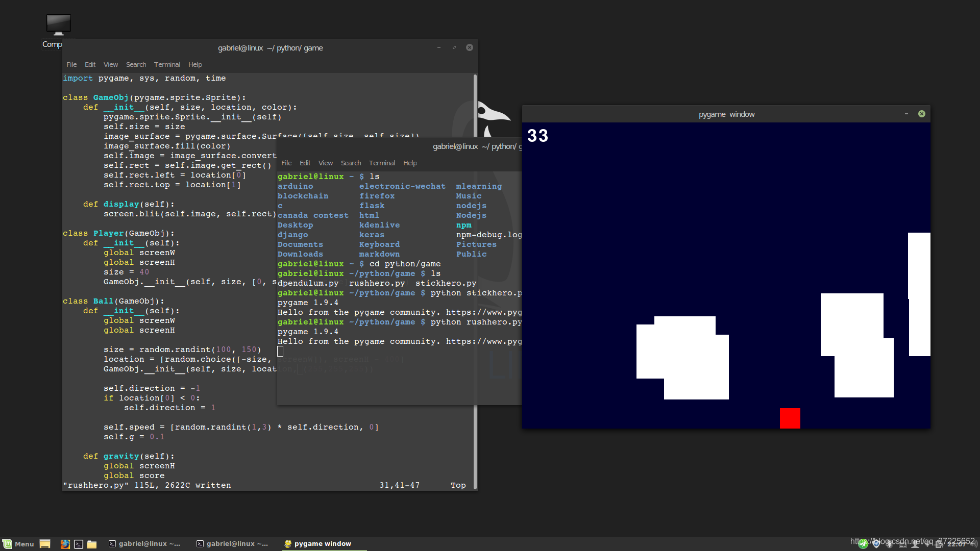Click vim status '"rushhero.py" 115L, 2622C written'
Screen dimensions: 980x551
pos(147,485)
